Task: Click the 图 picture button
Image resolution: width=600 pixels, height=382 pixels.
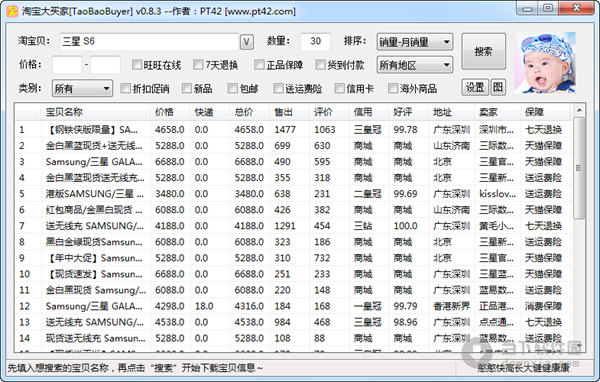Action: pyautogui.click(x=497, y=87)
